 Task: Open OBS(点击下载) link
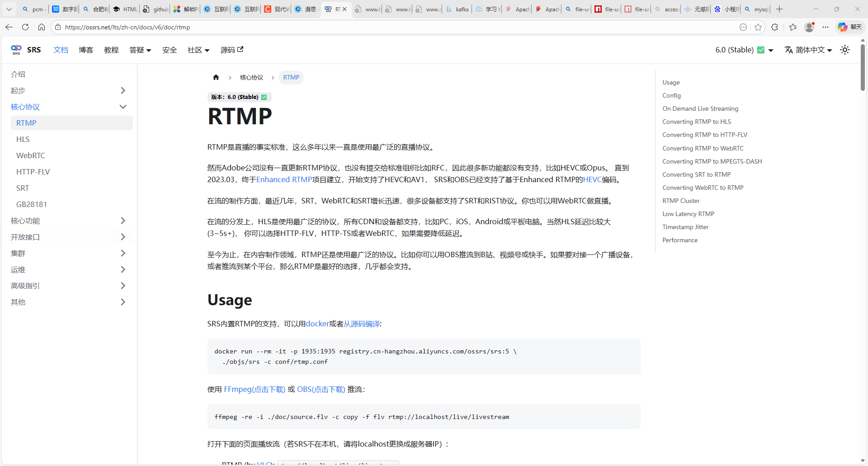point(321,389)
